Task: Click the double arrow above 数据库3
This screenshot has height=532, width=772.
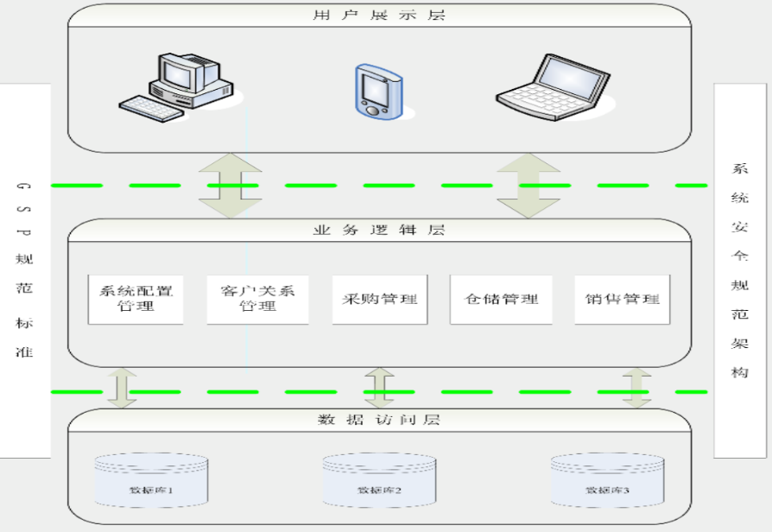Action: click(x=636, y=388)
